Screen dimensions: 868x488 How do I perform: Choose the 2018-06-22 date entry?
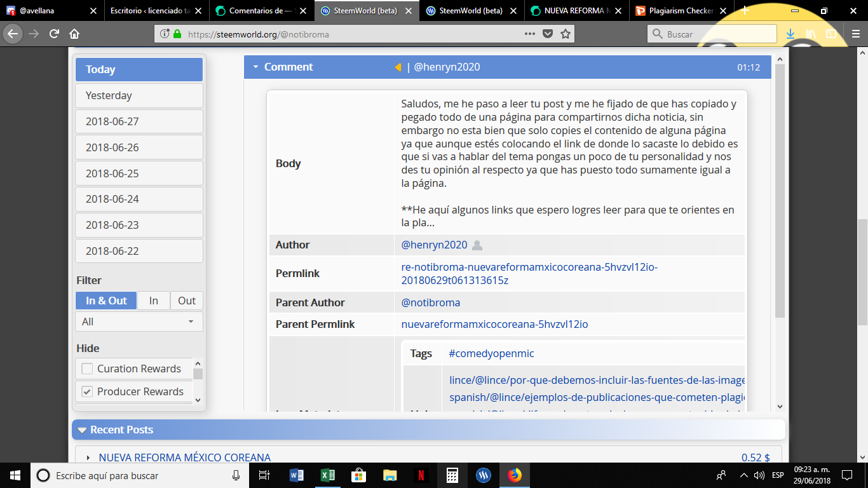pos(139,251)
